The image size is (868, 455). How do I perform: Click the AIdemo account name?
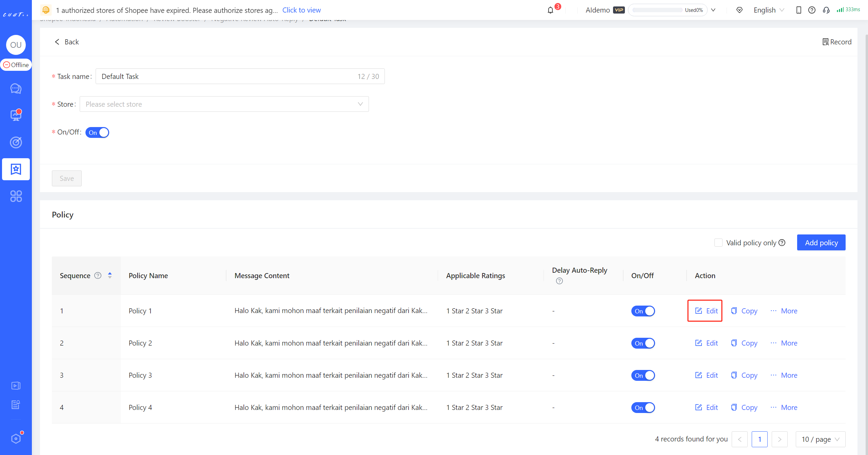(598, 10)
